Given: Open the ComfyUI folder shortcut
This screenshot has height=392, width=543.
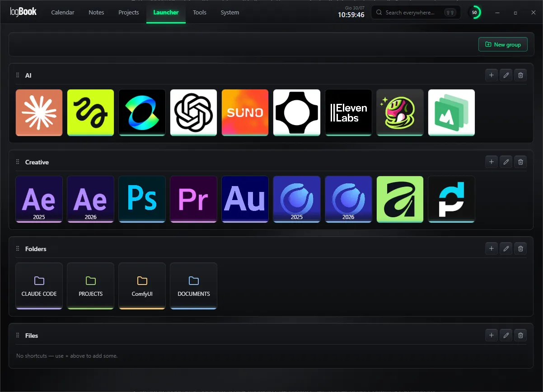Looking at the screenshot, I should (142, 286).
